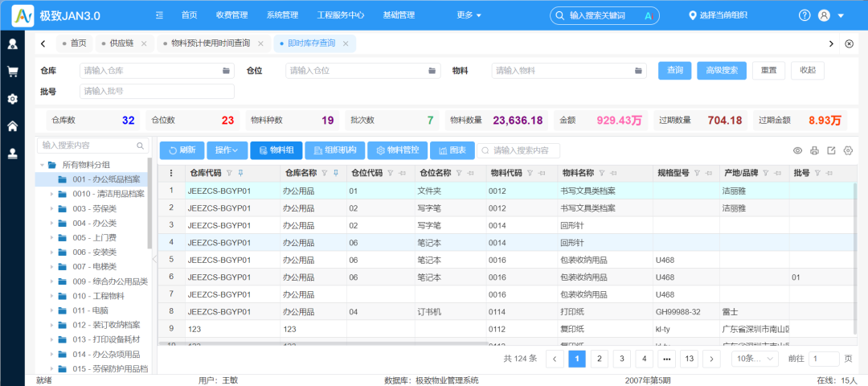Viewport: 868px width, 386px height.
Task: Open the bottom user icon in left sidebar
Action: [12, 154]
